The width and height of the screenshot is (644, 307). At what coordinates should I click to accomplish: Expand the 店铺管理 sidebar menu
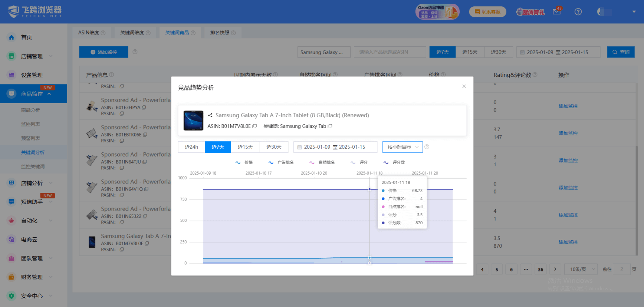click(x=32, y=56)
